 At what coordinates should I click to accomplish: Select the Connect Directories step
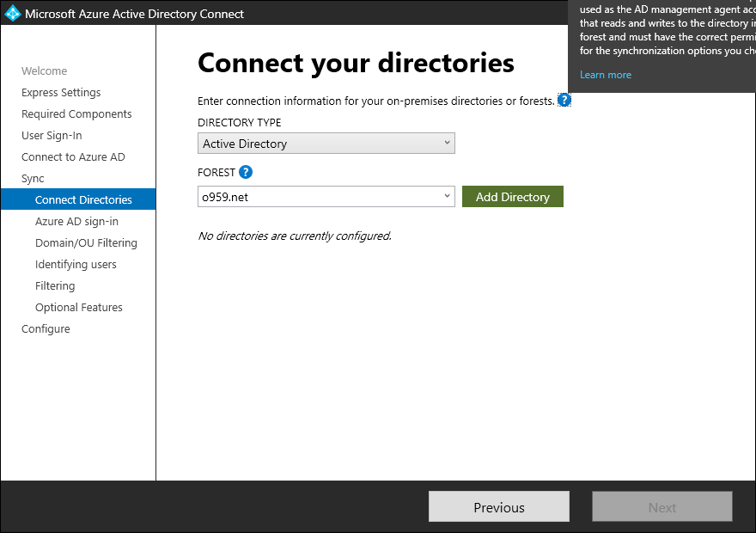coord(78,199)
